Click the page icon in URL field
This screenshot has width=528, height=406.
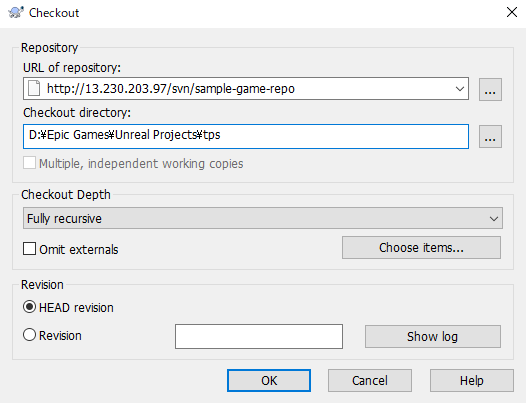[x=34, y=89]
